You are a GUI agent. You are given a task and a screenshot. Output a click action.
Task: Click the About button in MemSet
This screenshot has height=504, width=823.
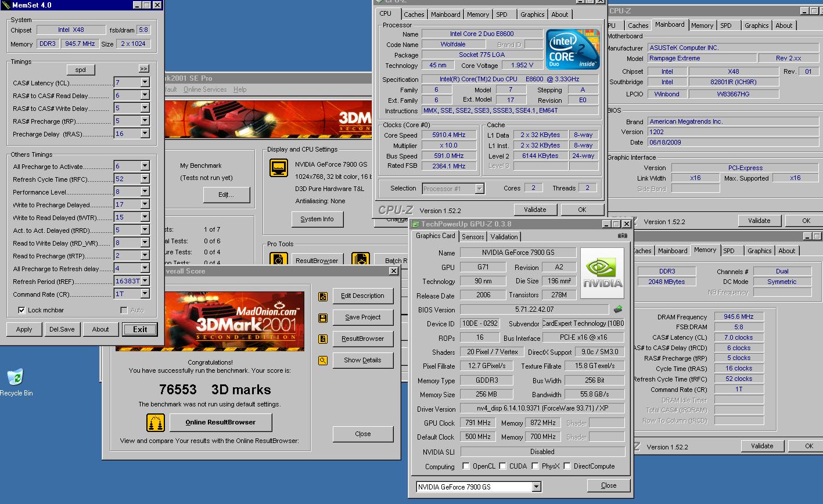pyautogui.click(x=100, y=329)
